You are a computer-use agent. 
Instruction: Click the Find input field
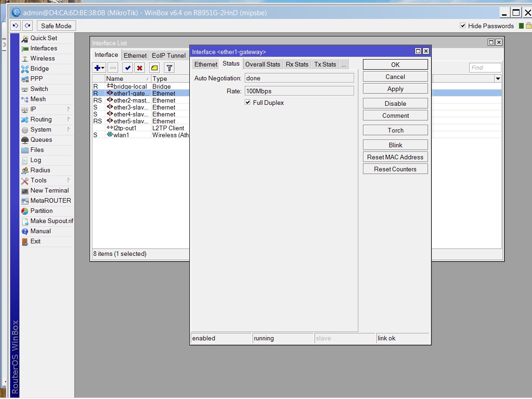click(x=485, y=67)
